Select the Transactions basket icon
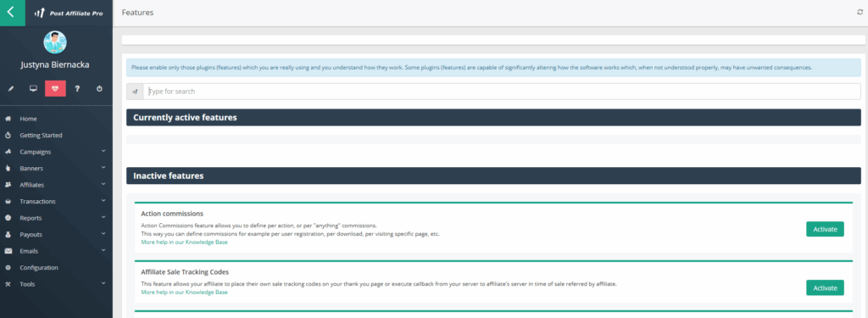The height and width of the screenshot is (318, 868). pos(8,202)
